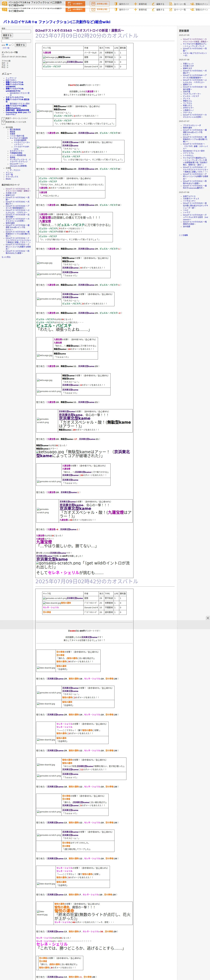Click 検索する button beside the and/or radios
The height and width of the screenshot is (980, 210).
21,45
